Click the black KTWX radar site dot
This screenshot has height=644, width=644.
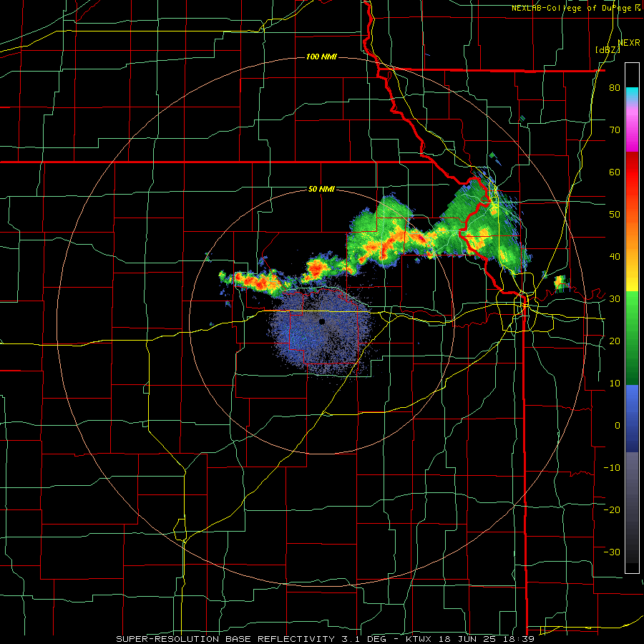pos(322,321)
